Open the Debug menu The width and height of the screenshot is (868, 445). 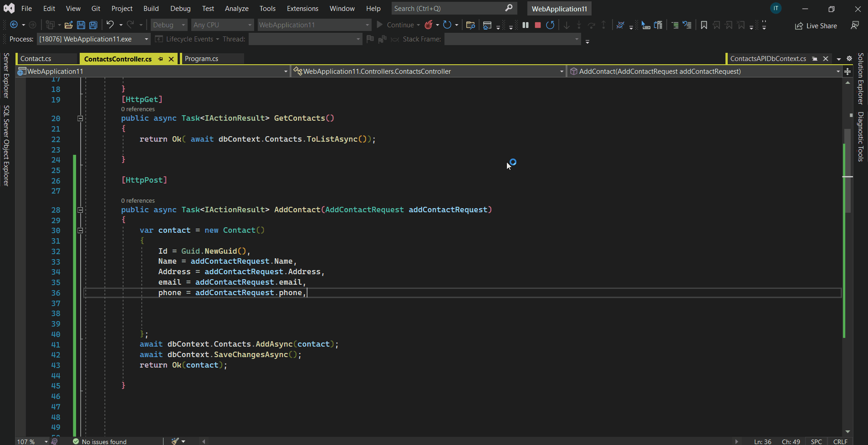coord(180,9)
